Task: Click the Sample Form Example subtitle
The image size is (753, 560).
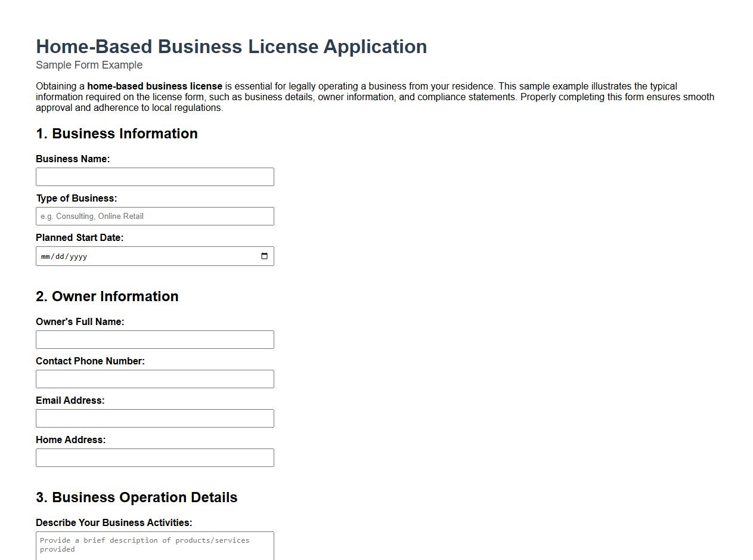Action: [89, 65]
